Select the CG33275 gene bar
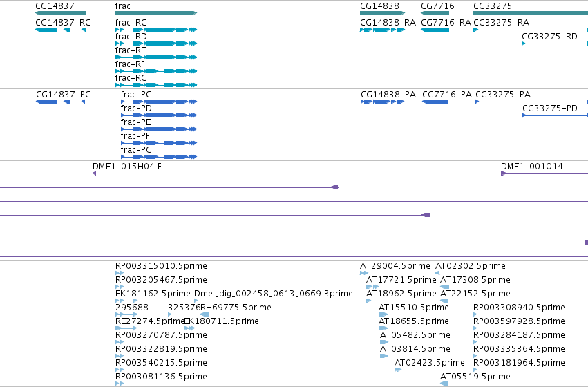The height and width of the screenshot is (387, 588). click(x=531, y=13)
